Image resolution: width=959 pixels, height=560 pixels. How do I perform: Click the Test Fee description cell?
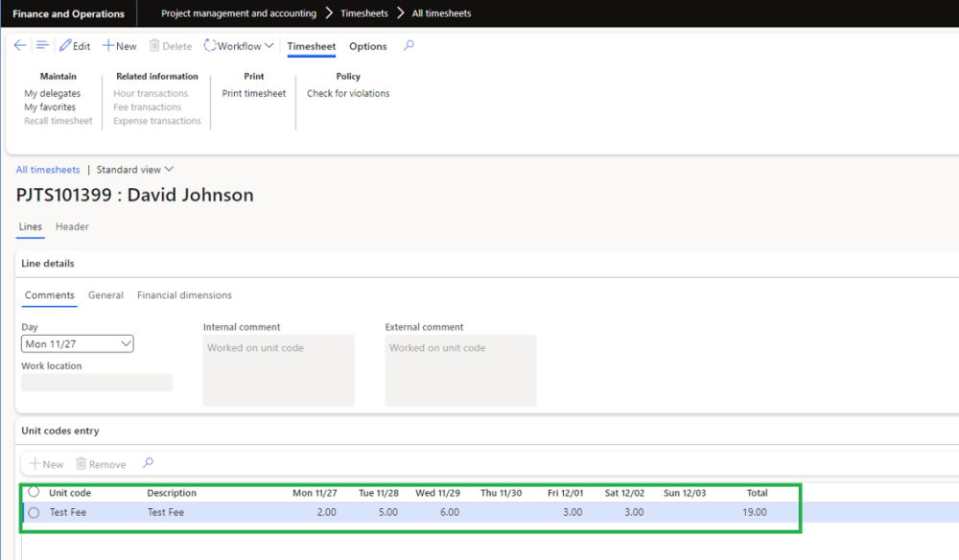[x=166, y=512]
